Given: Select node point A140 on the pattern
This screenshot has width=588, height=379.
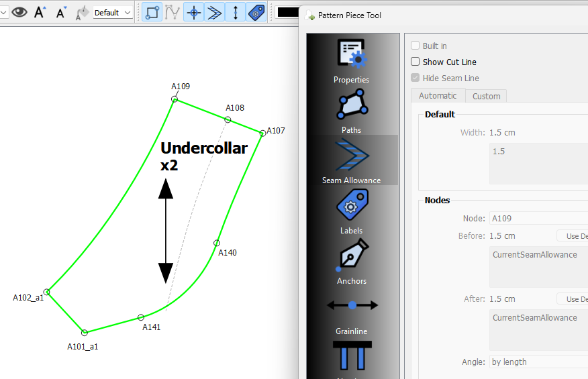Looking at the screenshot, I should 217,243.
